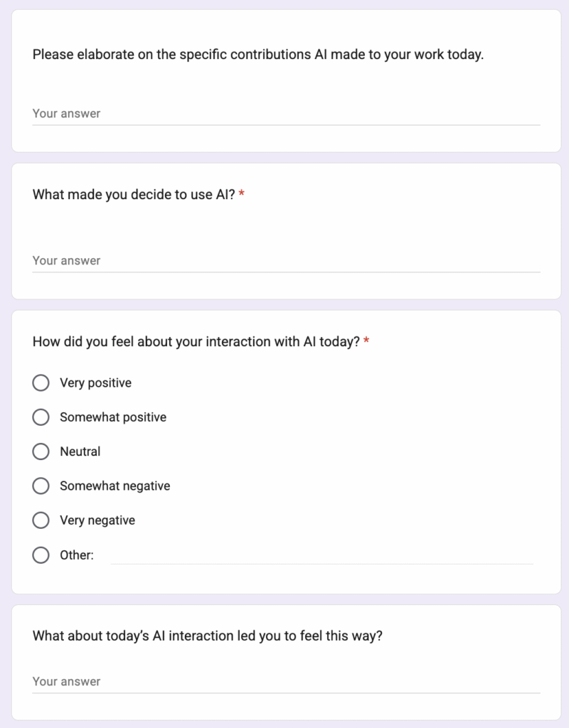Image resolution: width=569 pixels, height=728 pixels.
Task: Click answer field for AI contributions question
Action: coord(286,114)
